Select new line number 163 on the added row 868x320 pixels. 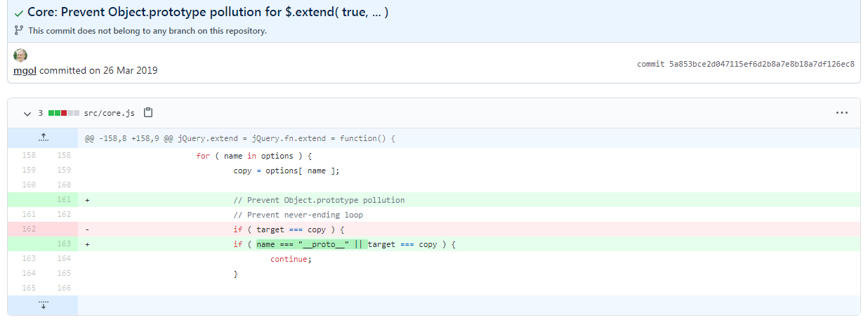[x=64, y=244]
